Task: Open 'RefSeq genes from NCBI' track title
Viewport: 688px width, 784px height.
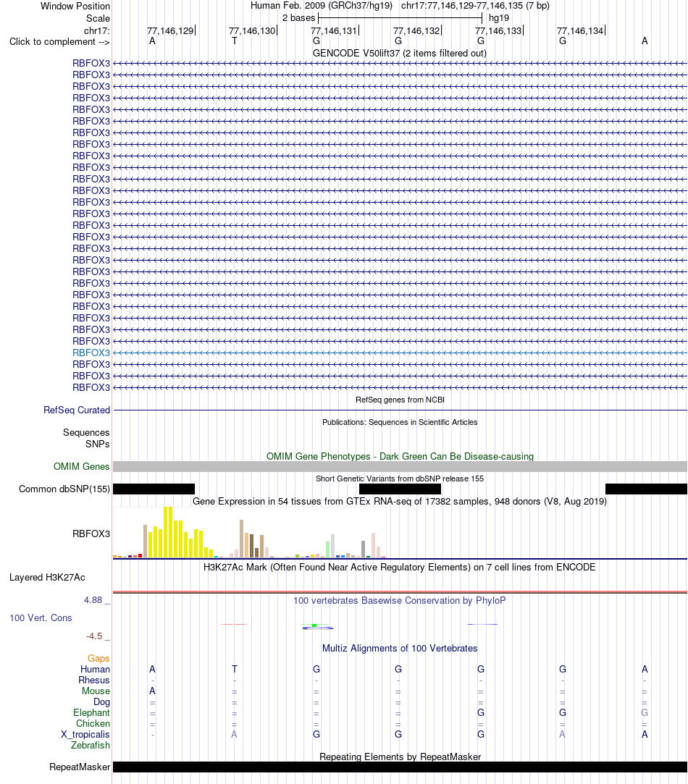Action: 400,400
